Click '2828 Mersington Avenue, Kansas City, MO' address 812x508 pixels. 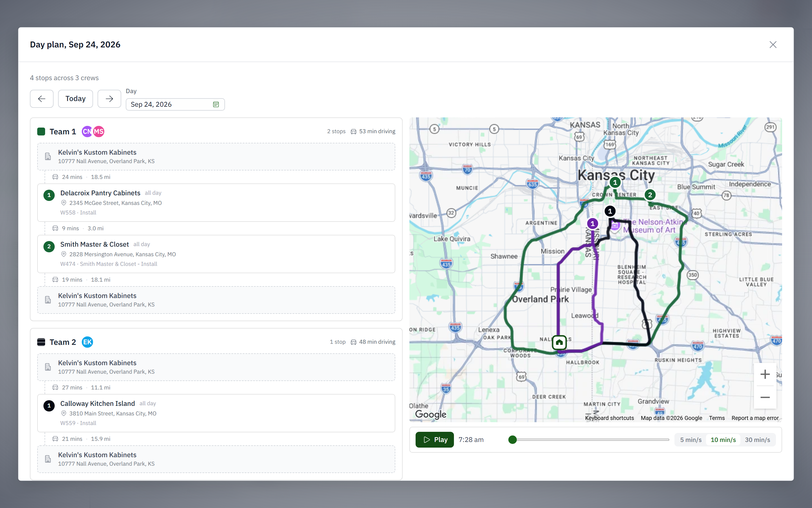[x=122, y=254]
